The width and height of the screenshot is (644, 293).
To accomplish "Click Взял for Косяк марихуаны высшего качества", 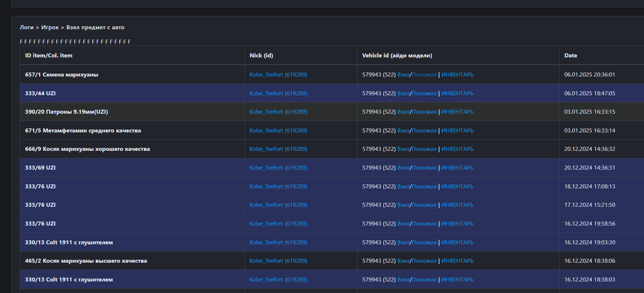I will pyautogui.click(x=403, y=261).
